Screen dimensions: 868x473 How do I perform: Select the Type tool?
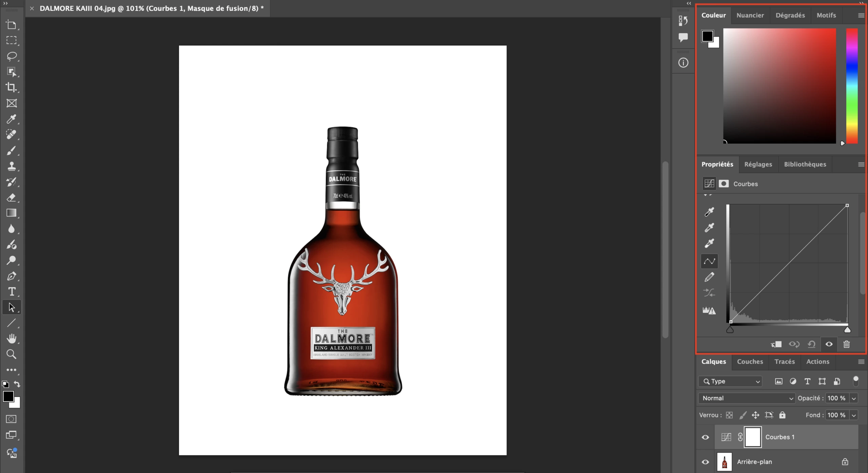[12, 291]
